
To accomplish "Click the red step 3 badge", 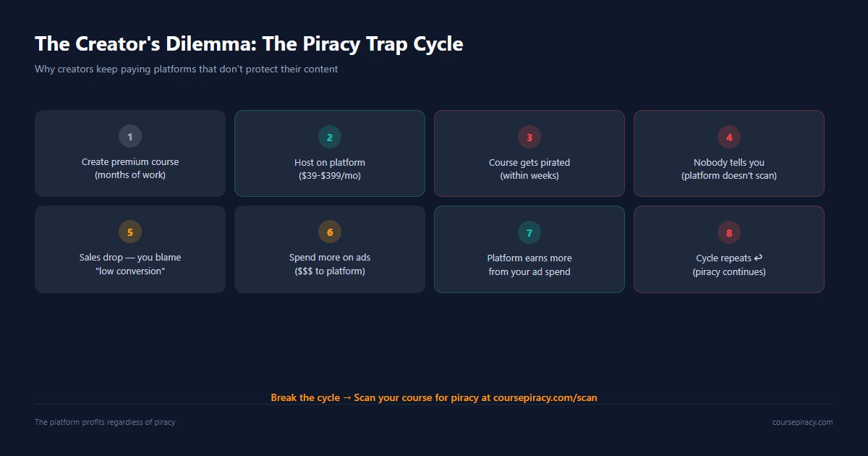I will (x=529, y=137).
